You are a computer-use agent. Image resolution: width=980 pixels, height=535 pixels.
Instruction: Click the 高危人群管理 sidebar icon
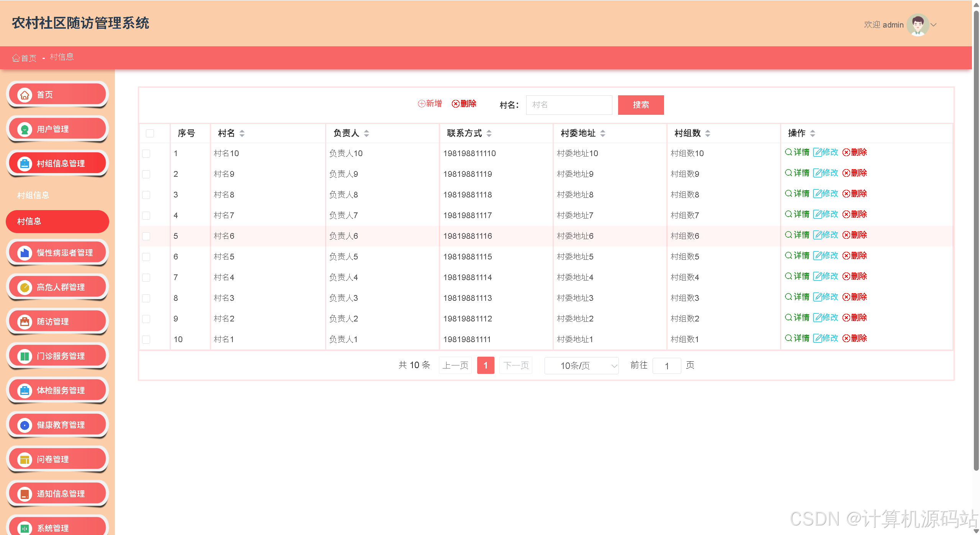25,287
